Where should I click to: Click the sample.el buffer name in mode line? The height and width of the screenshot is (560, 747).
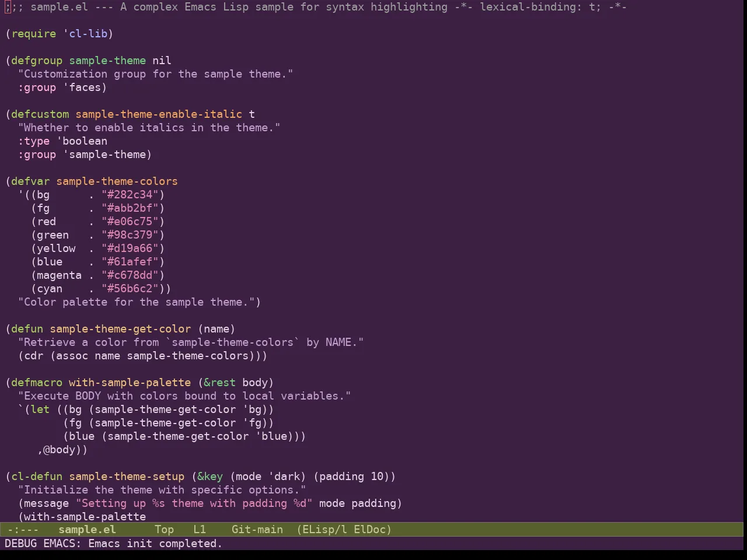(87, 530)
